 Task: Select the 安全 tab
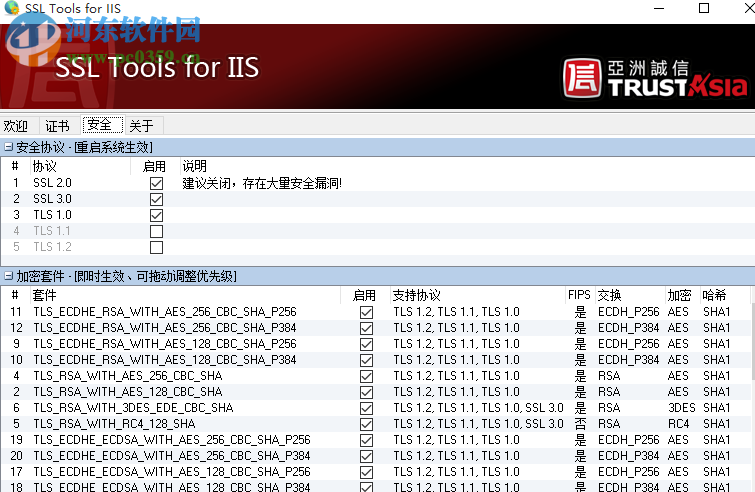click(103, 125)
